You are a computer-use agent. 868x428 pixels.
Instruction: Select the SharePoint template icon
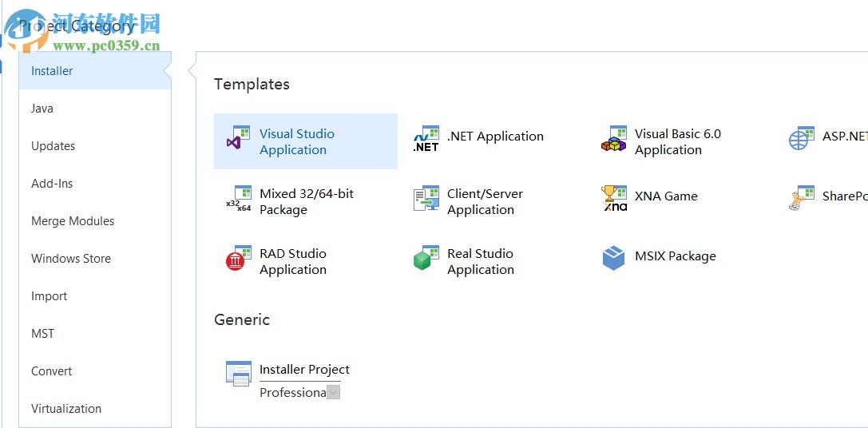tap(802, 198)
